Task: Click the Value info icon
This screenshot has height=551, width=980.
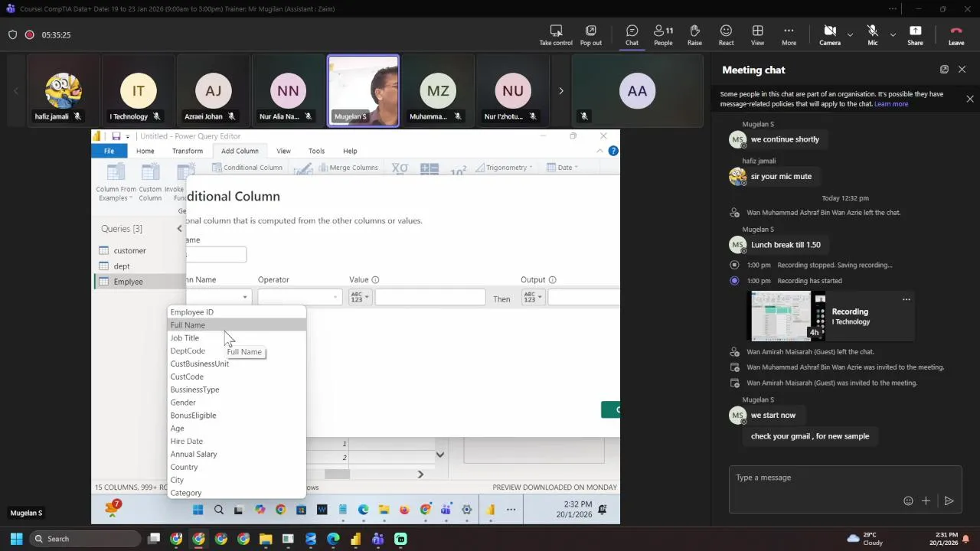Action: point(375,280)
